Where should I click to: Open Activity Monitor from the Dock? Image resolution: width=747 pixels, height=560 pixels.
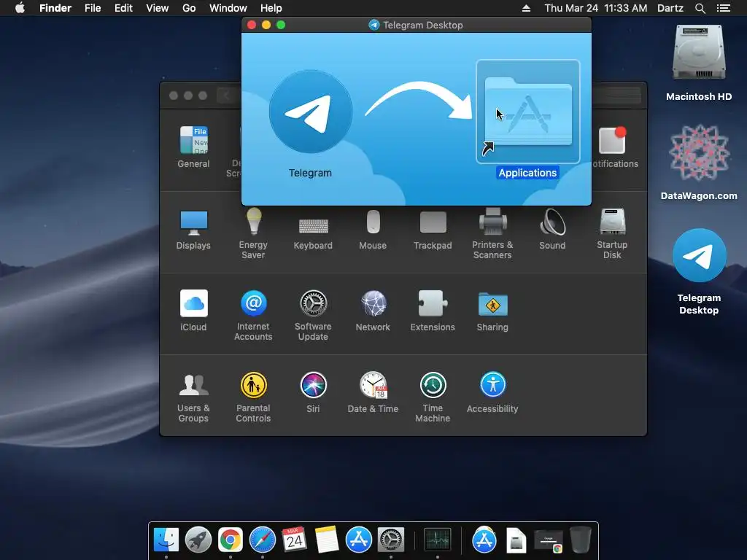(438, 540)
